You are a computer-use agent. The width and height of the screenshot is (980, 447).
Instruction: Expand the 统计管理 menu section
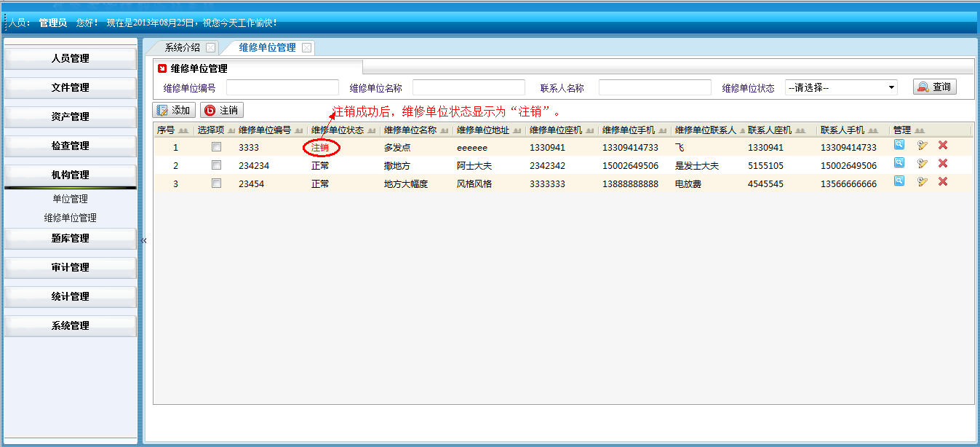[x=70, y=297]
